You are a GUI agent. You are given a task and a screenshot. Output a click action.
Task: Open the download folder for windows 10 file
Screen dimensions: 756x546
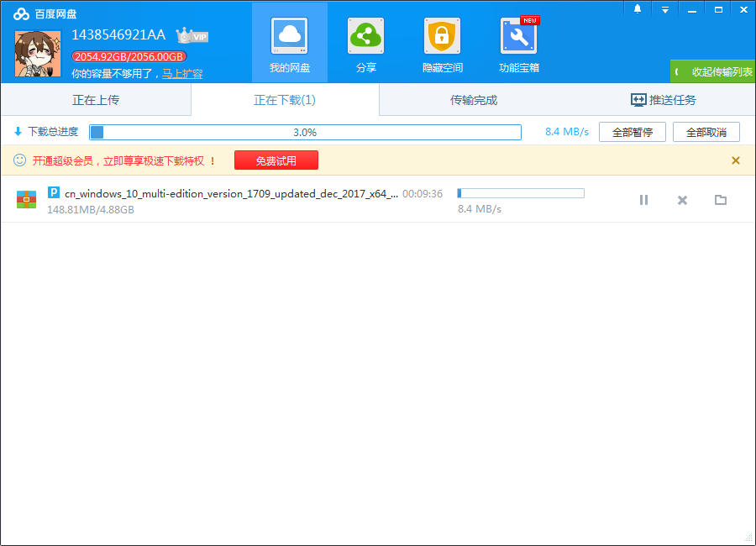721,200
